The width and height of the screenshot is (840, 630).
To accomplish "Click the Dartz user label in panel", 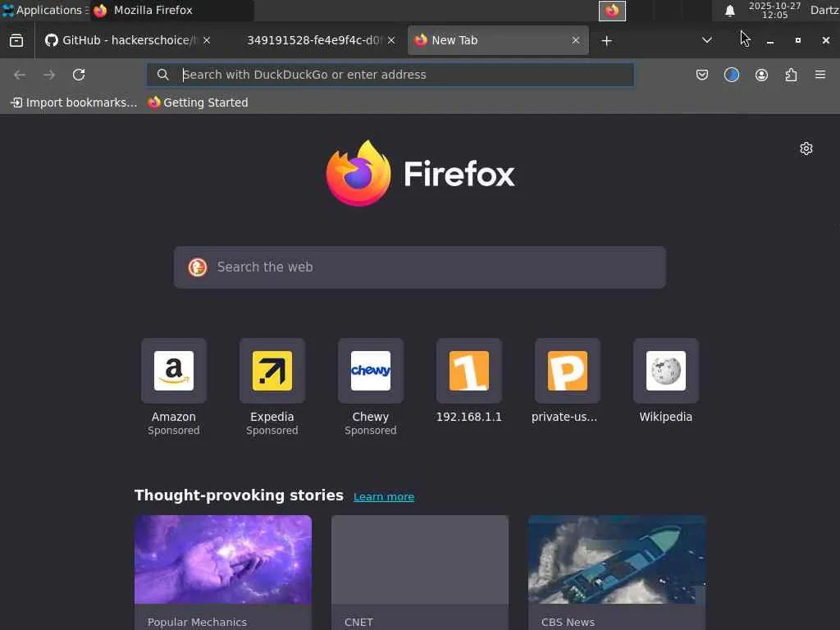I will point(824,10).
